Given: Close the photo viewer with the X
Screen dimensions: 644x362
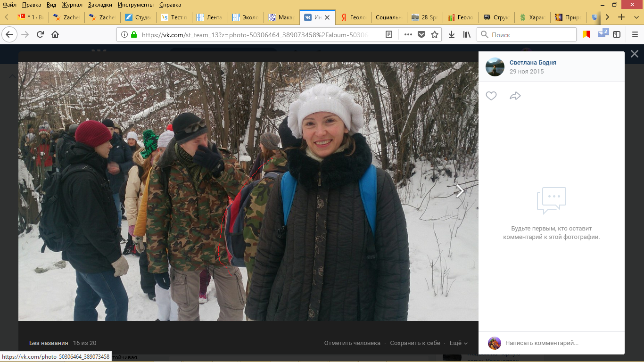Looking at the screenshot, I should (x=635, y=54).
